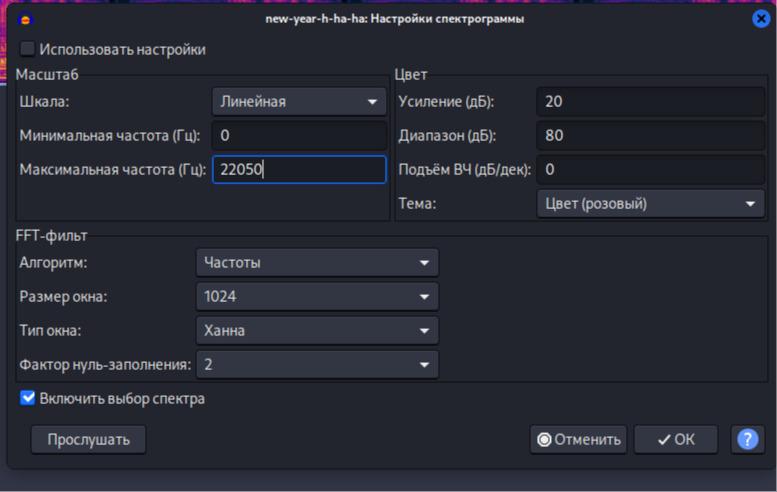Focus the Максимальная частота field with 22050
This screenshot has height=492, width=777.
[299, 169]
